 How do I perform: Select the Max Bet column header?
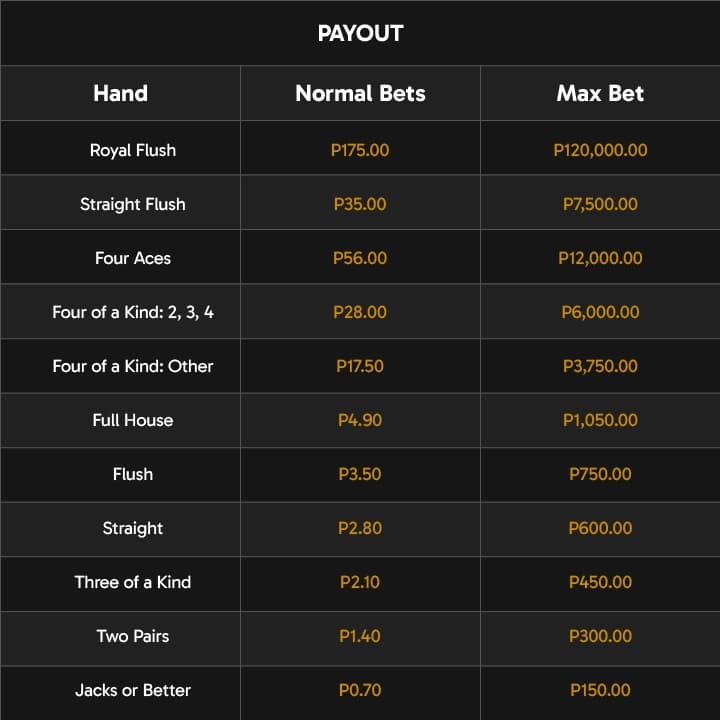tap(600, 93)
